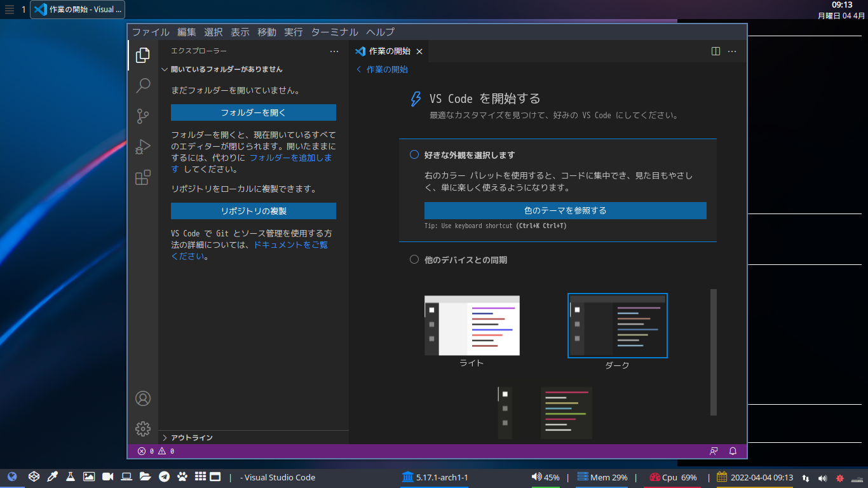
Task: Select the 作業の開始 editor tab
Action: coord(389,51)
